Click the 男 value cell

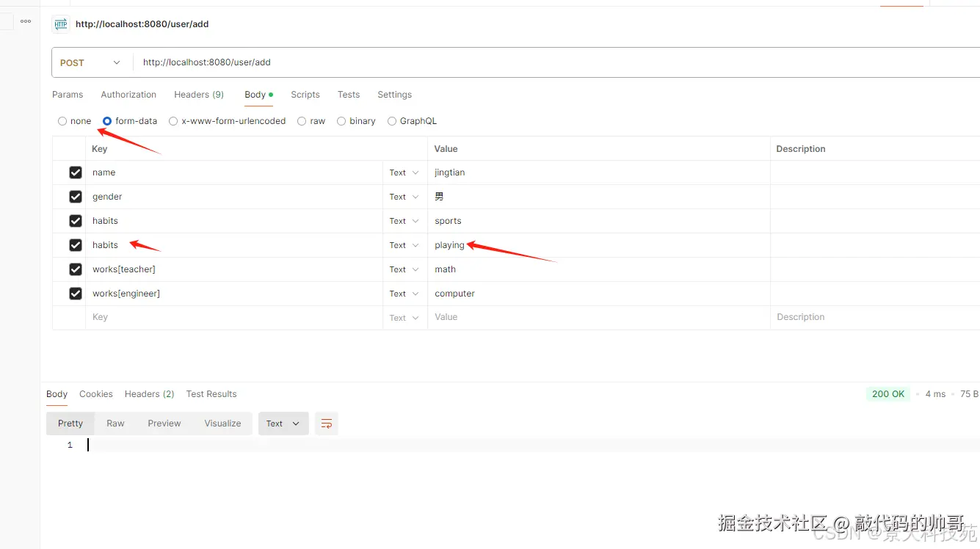click(x=598, y=197)
